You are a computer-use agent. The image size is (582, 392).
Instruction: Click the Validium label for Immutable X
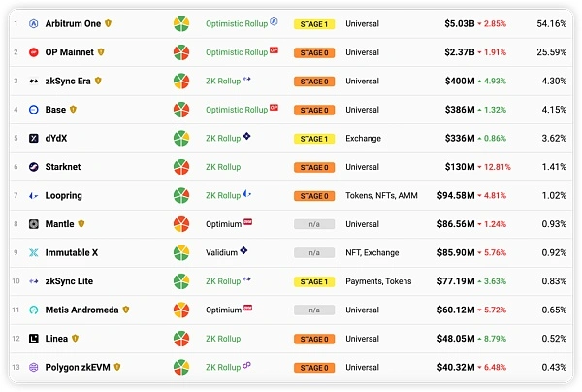[x=221, y=253]
